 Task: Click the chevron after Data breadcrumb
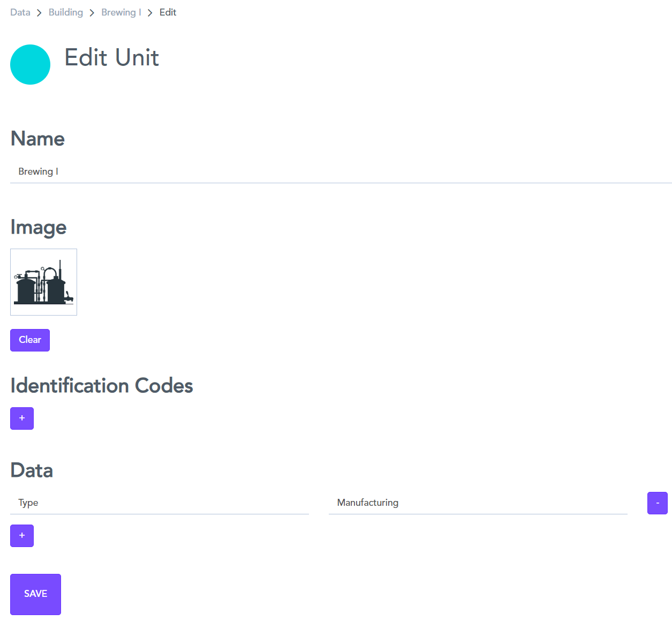coord(39,13)
